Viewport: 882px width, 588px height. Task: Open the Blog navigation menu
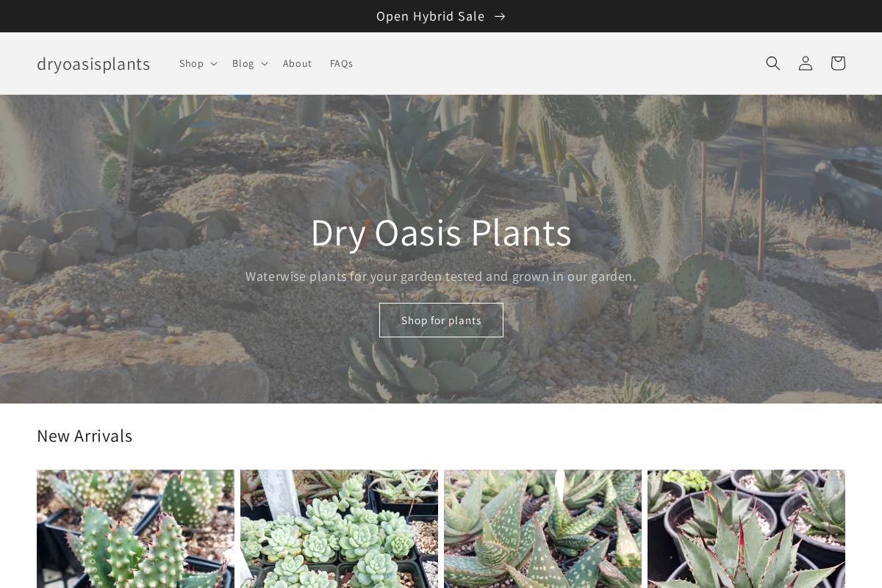click(243, 63)
